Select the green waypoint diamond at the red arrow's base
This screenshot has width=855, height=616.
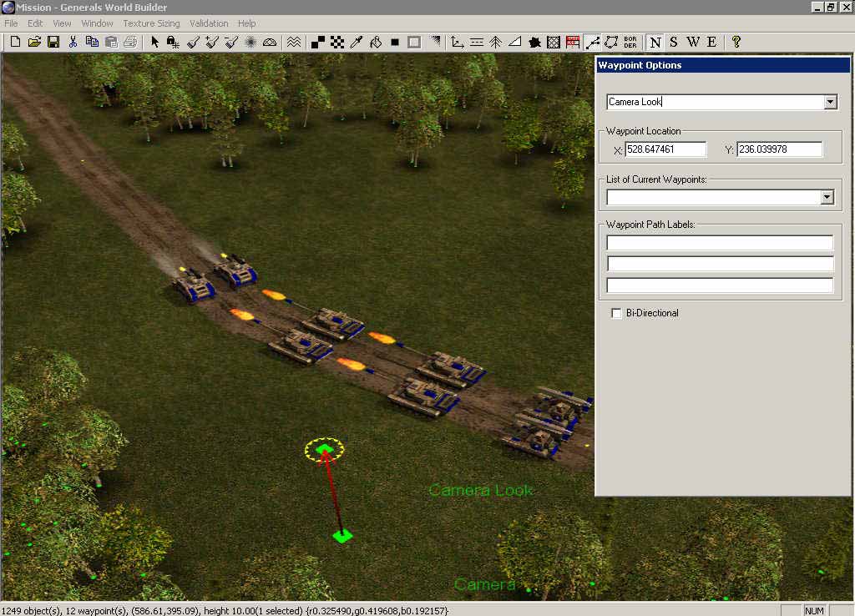[342, 537]
